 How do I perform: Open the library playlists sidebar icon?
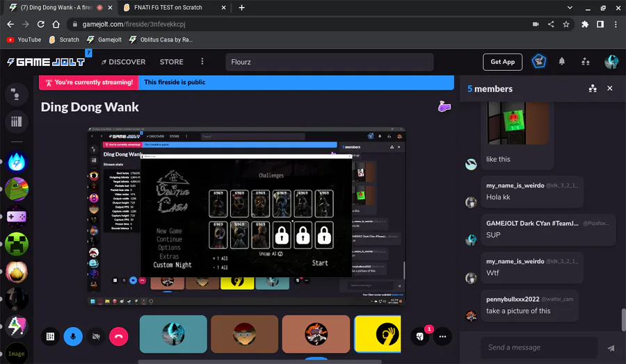(x=17, y=122)
